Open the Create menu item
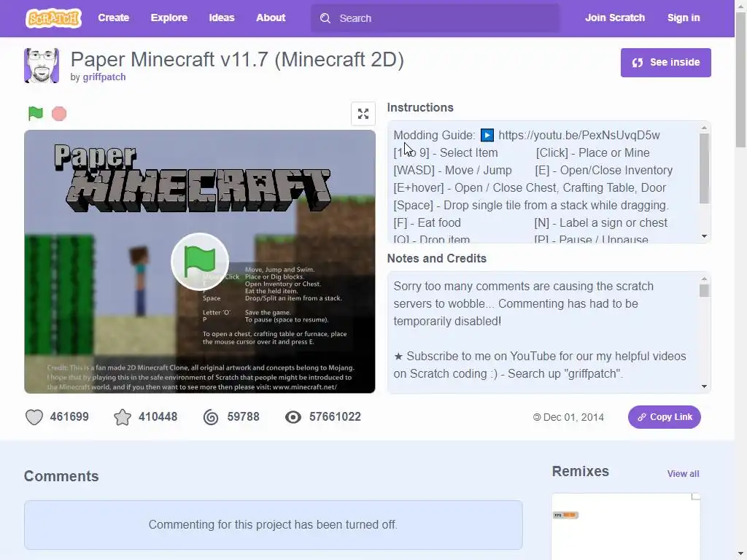Screen dimensions: 747x560 point(113,18)
